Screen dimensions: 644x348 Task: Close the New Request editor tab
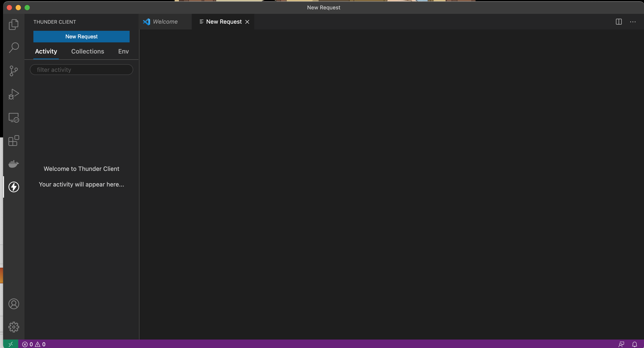247,22
